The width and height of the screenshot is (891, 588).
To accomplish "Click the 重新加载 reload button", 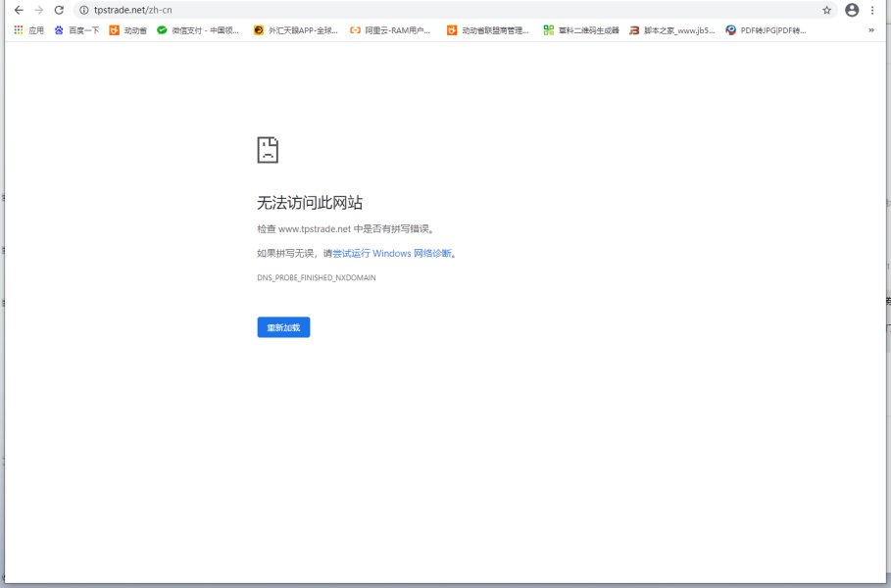I will coord(283,327).
